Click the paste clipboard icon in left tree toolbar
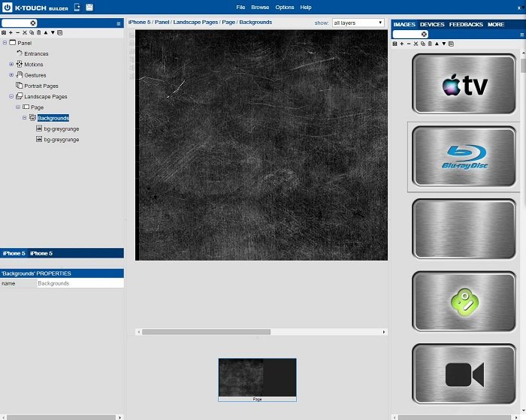This screenshot has width=526, height=420. pyautogui.click(x=38, y=32)
